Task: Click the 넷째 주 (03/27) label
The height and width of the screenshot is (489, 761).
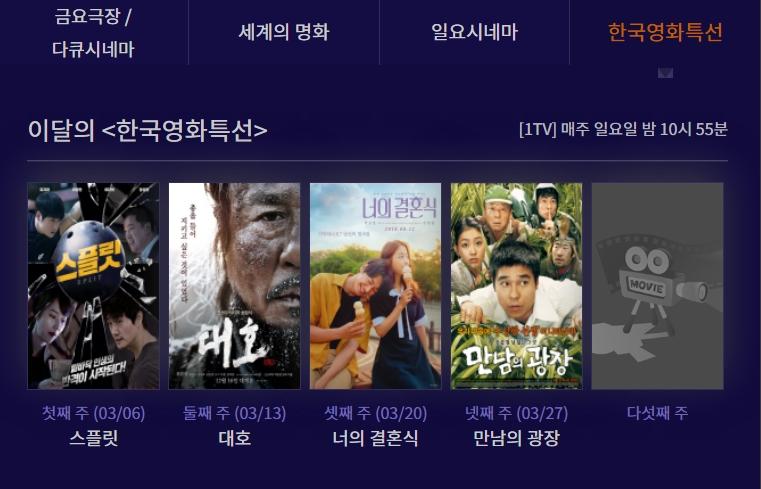Action: point(516,413)
